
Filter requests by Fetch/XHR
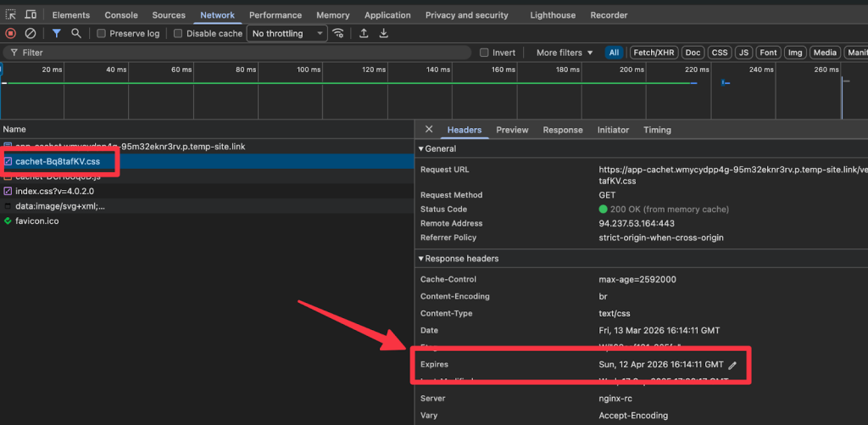653,53
